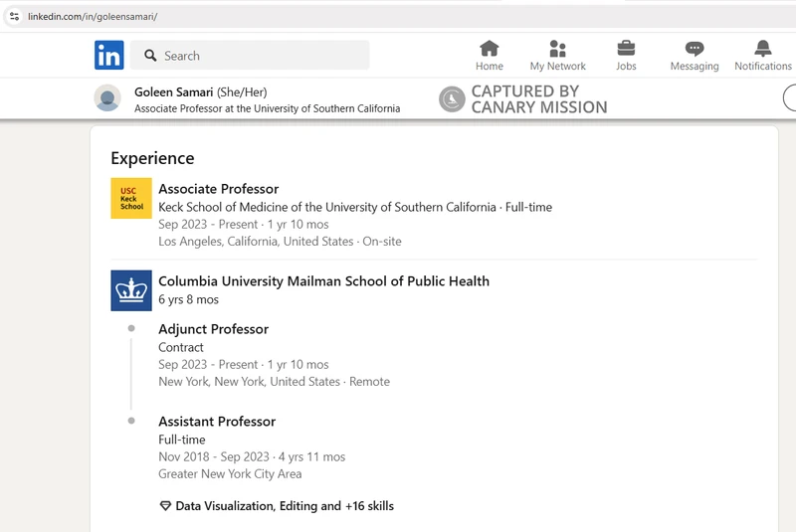Open Columbia University Mailman School of Public Health
The image size is (796, 532).
coord(324,281)
